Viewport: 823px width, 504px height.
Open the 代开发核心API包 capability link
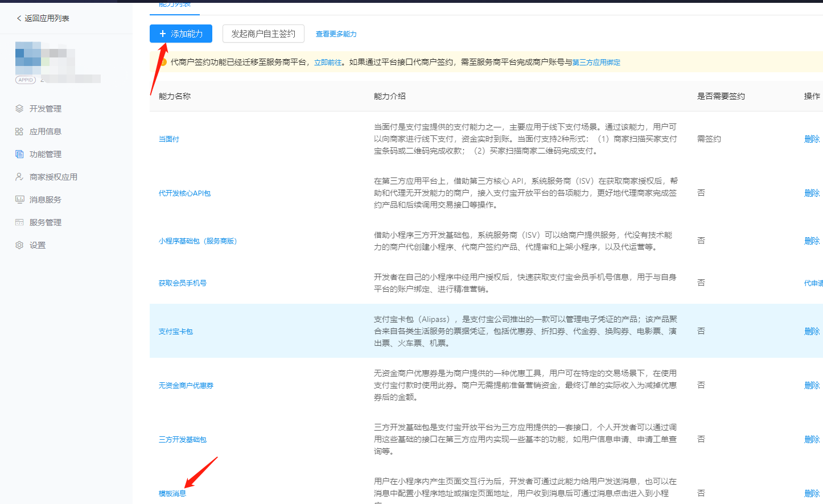click(x=185, y=193)
